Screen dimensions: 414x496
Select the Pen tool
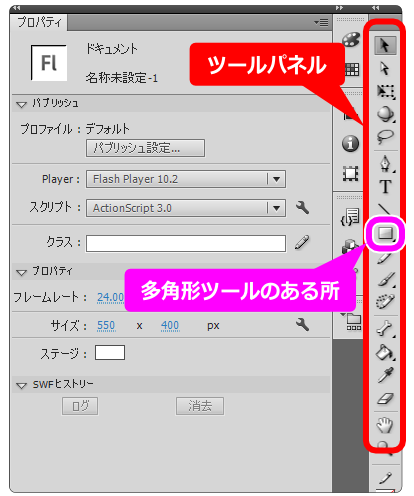386,164
